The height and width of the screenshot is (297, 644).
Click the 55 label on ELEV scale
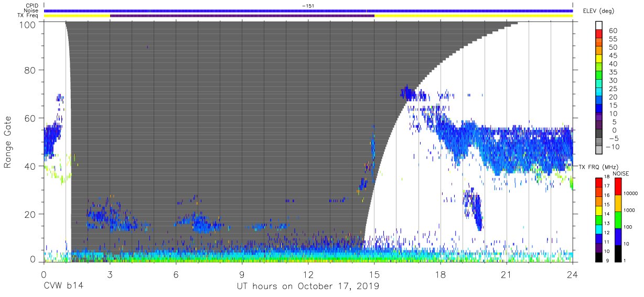[613, 39]
